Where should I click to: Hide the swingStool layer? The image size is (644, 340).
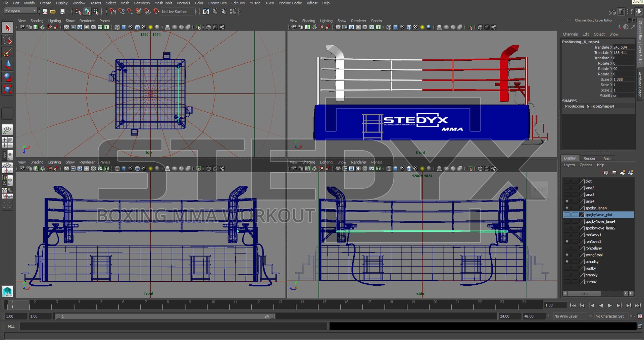click(x=567, y=255)
